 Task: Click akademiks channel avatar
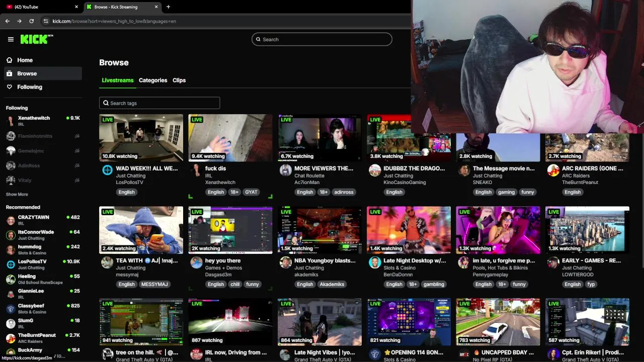(286, 262)
